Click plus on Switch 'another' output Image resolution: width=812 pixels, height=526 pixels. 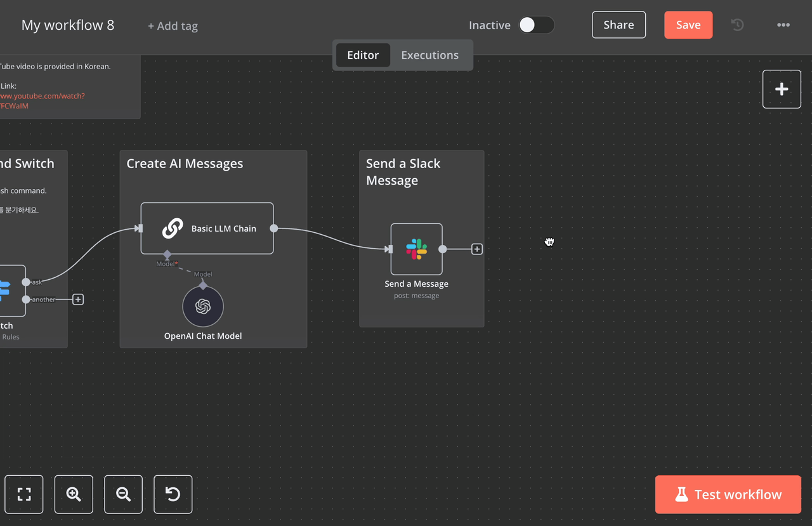(78, 299)
